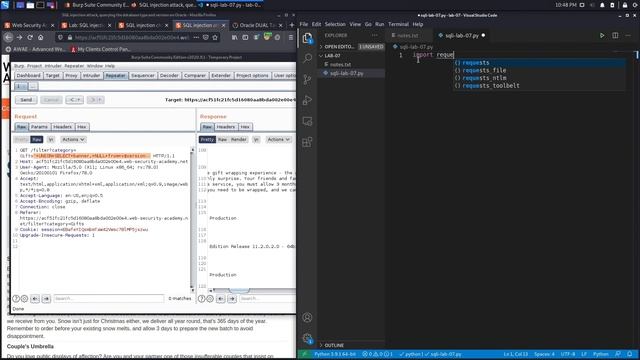Viewport: 640px width, 360px height.
Task: Toggle non-printing chars in Request pane
Action: 51,140
